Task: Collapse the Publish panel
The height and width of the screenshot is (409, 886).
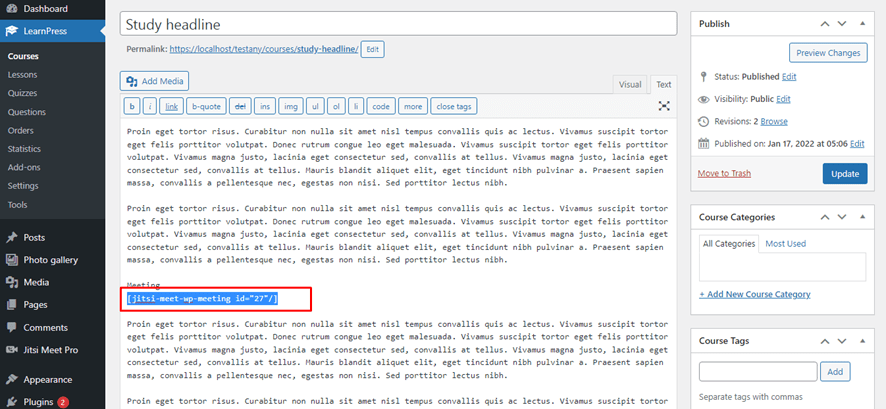Action: click(862, 24)
